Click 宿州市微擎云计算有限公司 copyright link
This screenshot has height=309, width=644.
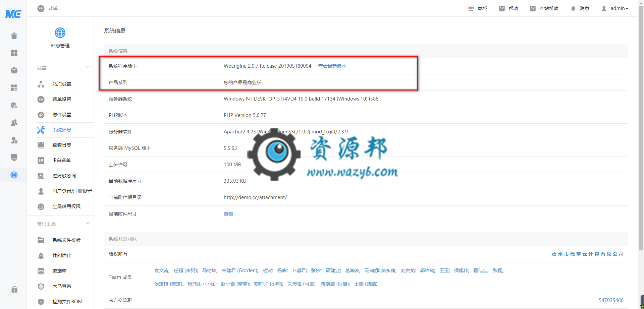point(588,254)
